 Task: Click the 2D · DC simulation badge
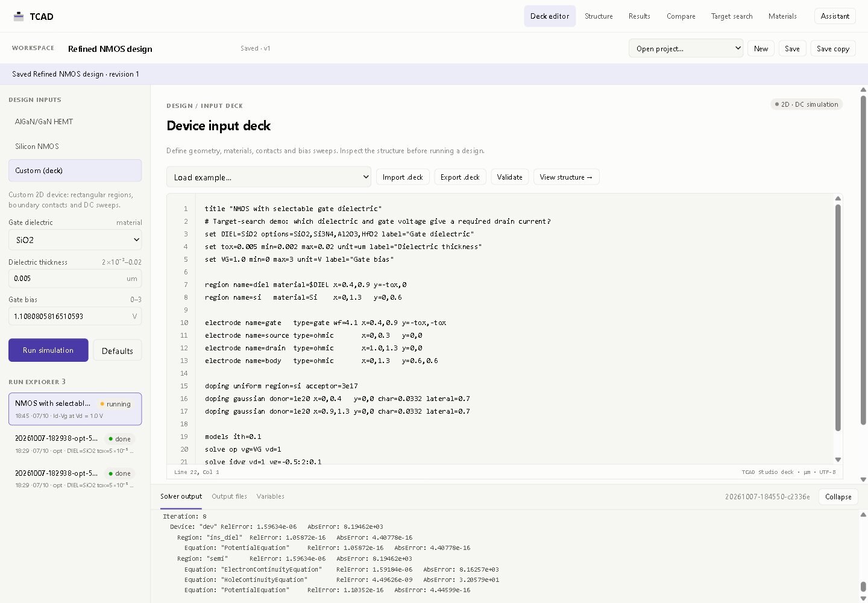pyautogui.click(x=807, y=104)
